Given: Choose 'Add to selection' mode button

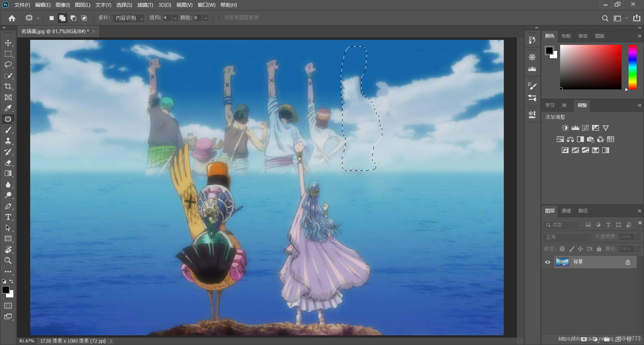Looking at the screenshot, I should (62, 18).
